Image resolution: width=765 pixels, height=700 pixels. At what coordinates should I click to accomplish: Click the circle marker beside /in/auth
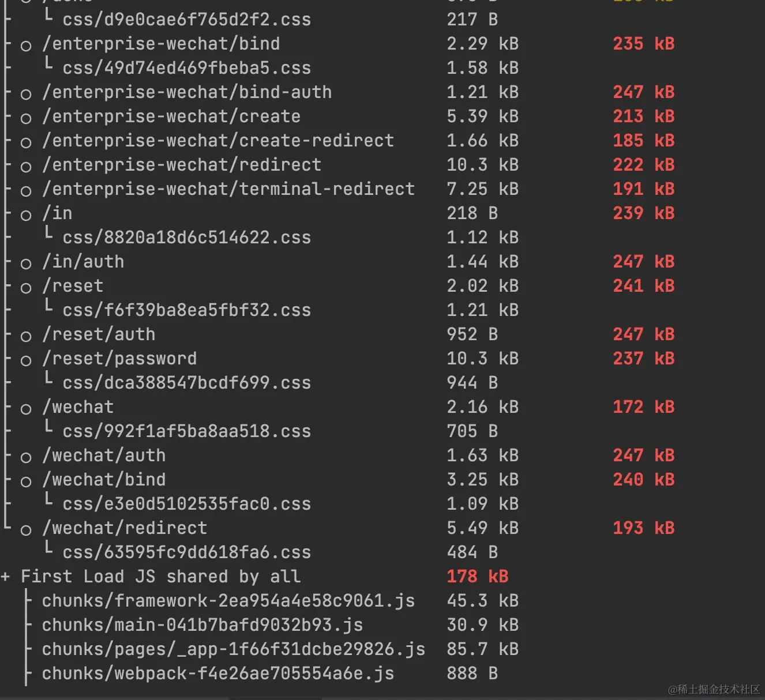[x=26, y=264]
